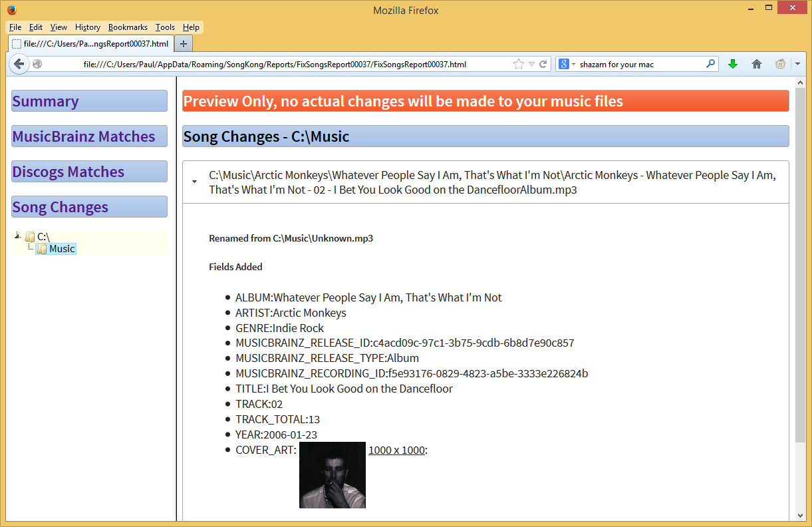Click the monkey face toolbar icon
This screenshot has height=527, width=812.
(x=780, y=64)
